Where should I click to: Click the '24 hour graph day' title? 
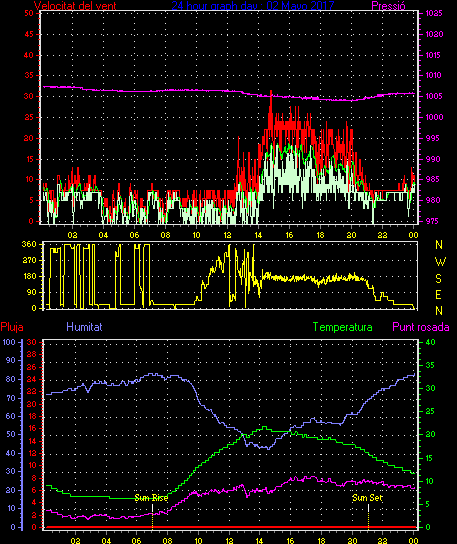pos(216,6)
